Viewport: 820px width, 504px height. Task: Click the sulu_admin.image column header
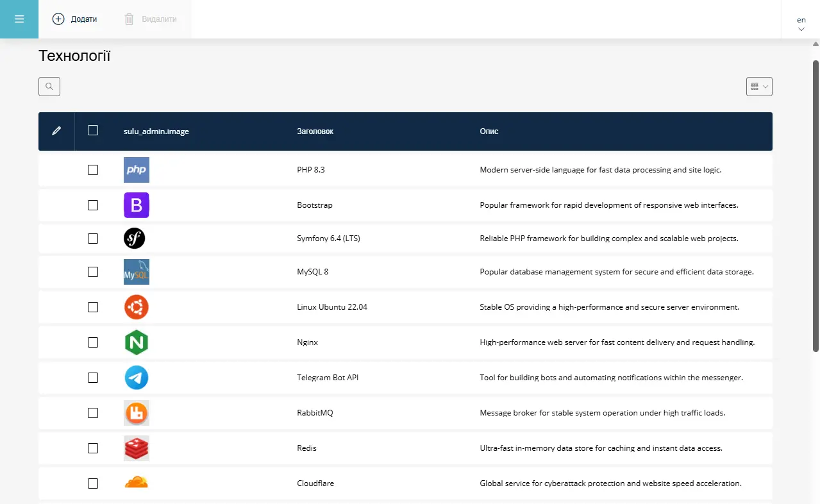(x=156, y=131)
